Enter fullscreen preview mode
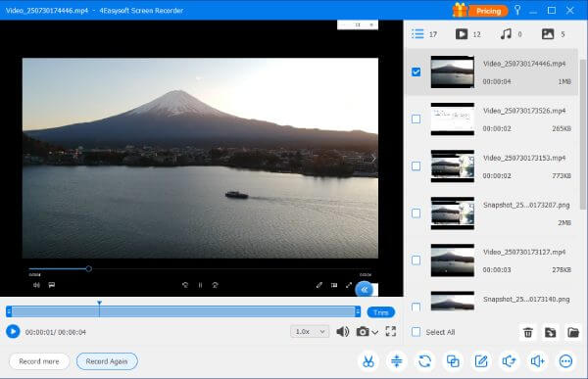 point(391,331)
